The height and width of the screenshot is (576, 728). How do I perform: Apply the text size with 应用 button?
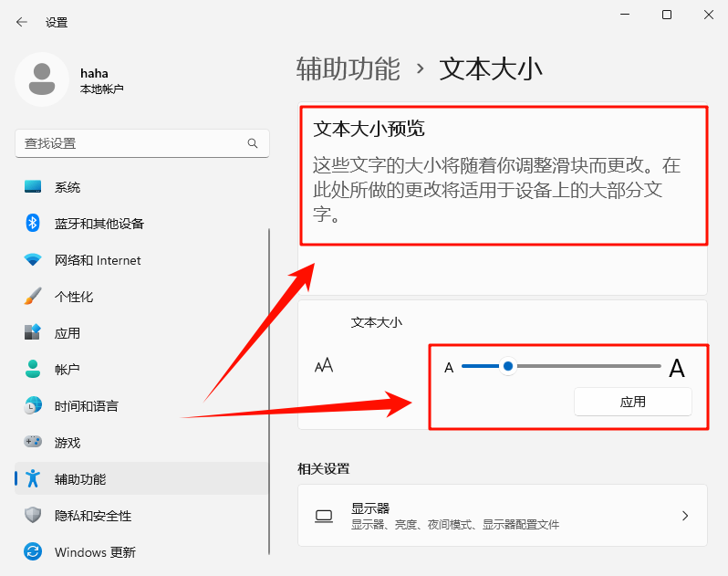tap(633, 402)
